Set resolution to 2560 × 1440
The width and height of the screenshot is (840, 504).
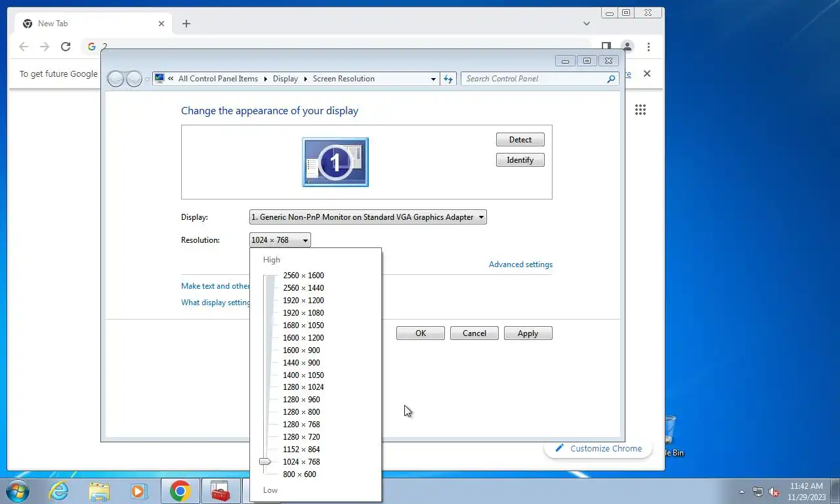pyautogui.click(x=303, y=288)
